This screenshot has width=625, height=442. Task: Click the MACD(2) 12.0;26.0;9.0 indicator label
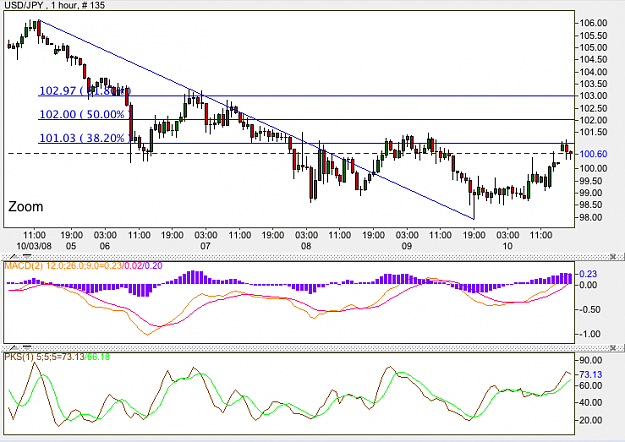tap(83, 265)
